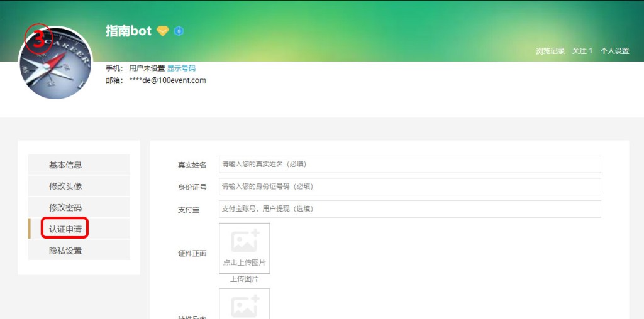The image size is (644, 319).
Task: Select 修改密码 in the sidebar
Action: click(79, 207)
